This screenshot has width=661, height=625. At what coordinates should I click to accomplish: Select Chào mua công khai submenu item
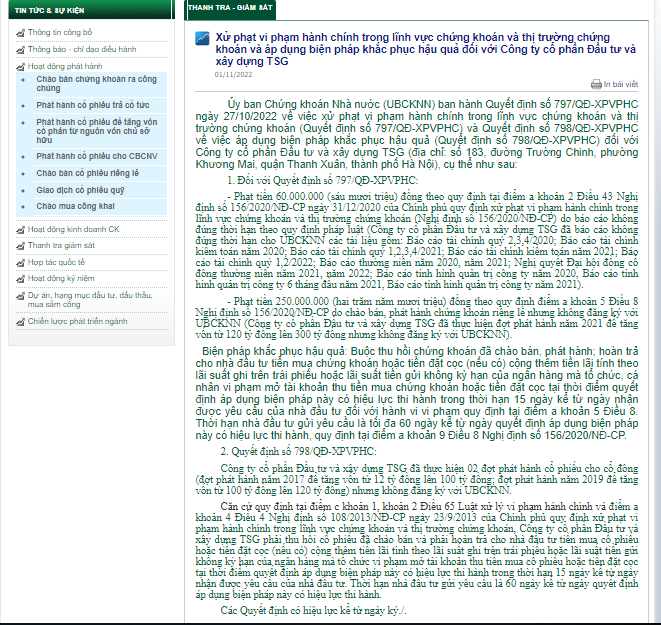[75, 205]
